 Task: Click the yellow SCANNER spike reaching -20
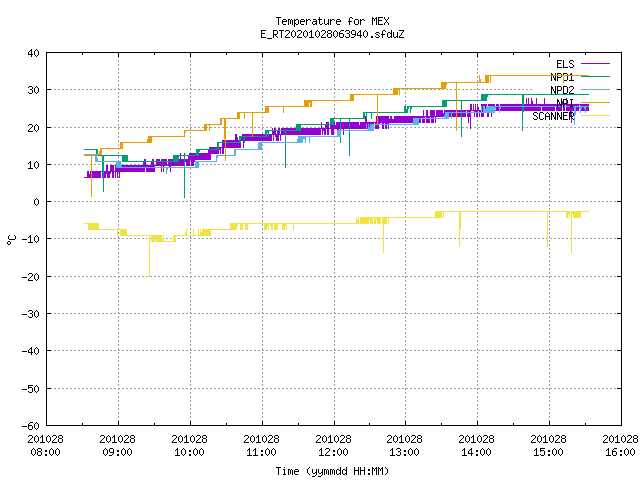(149, 258)
